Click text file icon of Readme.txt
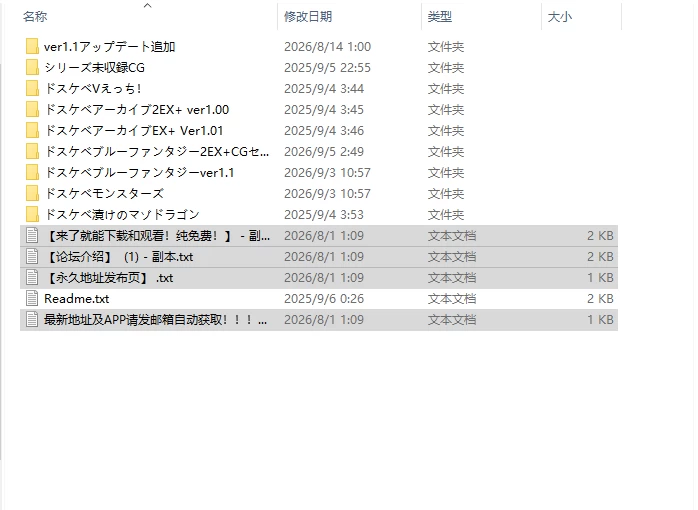 32,298
